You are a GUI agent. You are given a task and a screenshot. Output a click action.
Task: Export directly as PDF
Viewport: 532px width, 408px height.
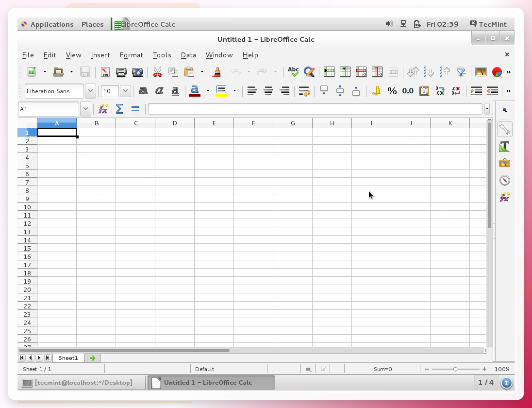(105, 72)
